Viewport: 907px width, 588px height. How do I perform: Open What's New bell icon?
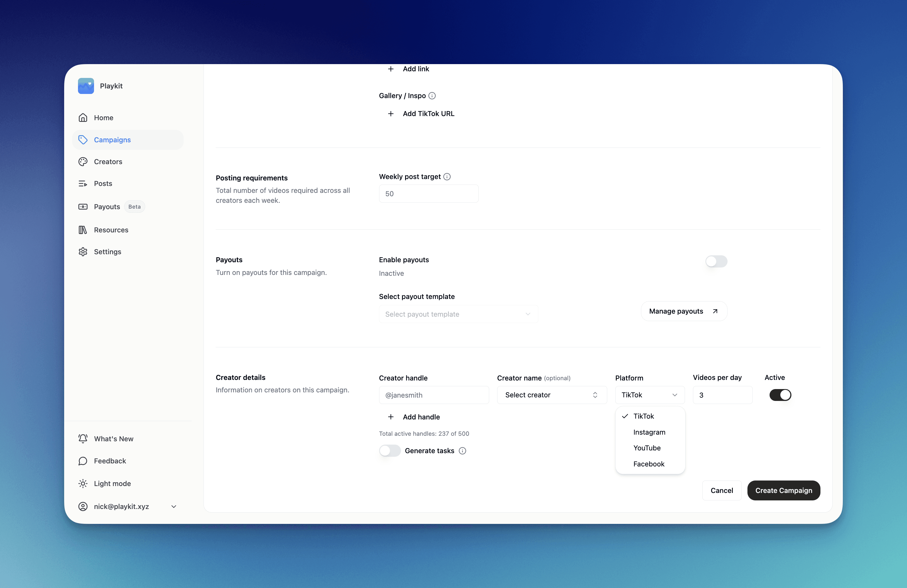tap(83, 439)
